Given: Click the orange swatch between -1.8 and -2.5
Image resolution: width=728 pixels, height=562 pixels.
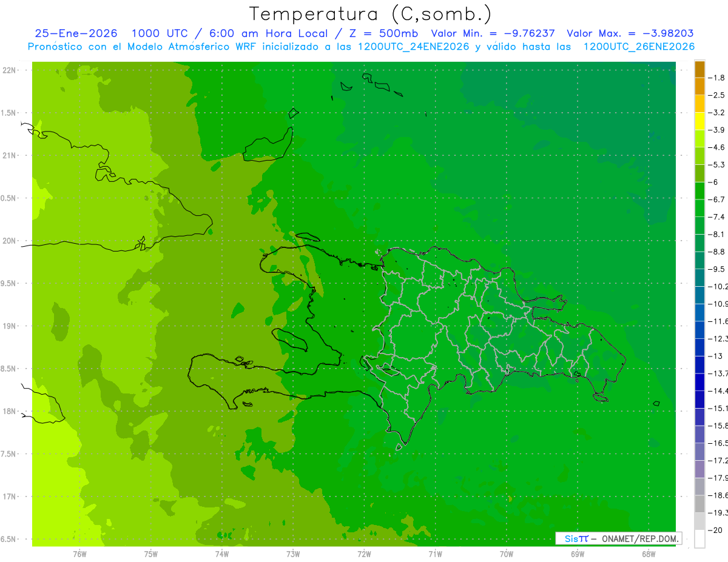Looking at the screenshot, I should coord(699,86).
